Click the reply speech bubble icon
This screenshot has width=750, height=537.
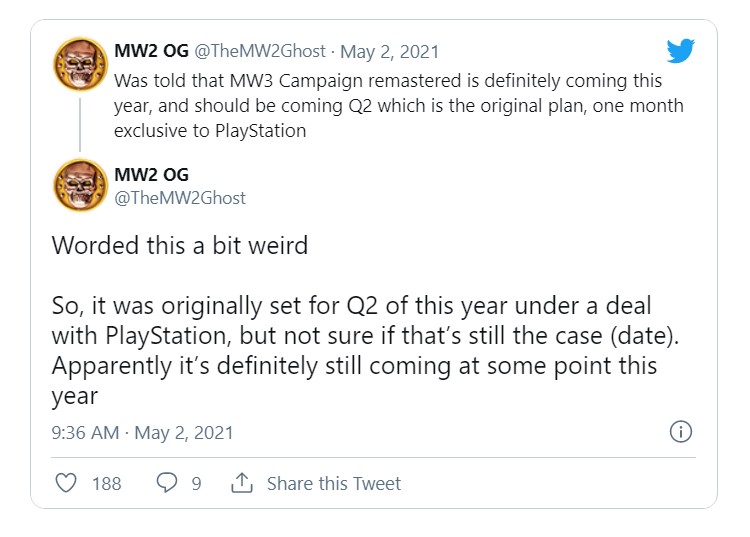pos(167,483)
